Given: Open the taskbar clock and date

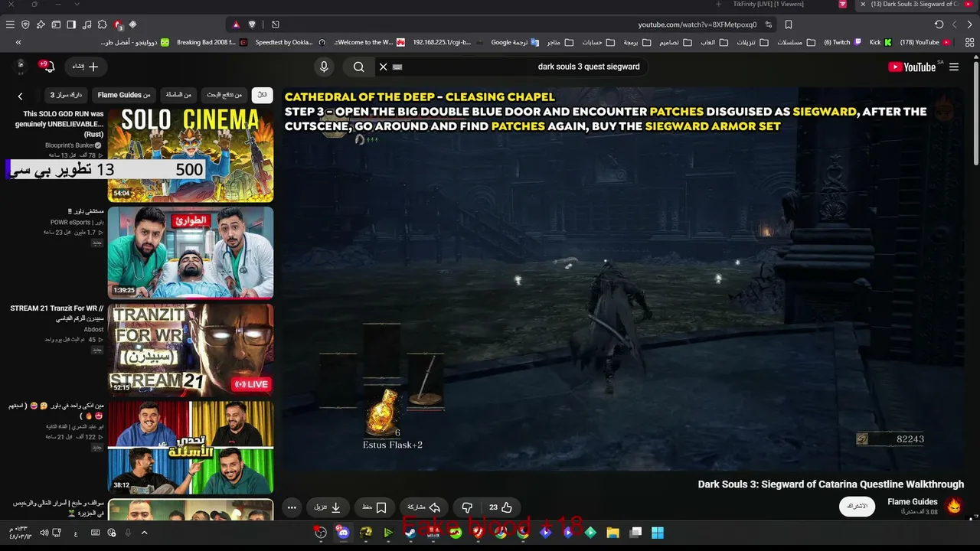Looking at the screenshot, I should (x=19, y=533).
